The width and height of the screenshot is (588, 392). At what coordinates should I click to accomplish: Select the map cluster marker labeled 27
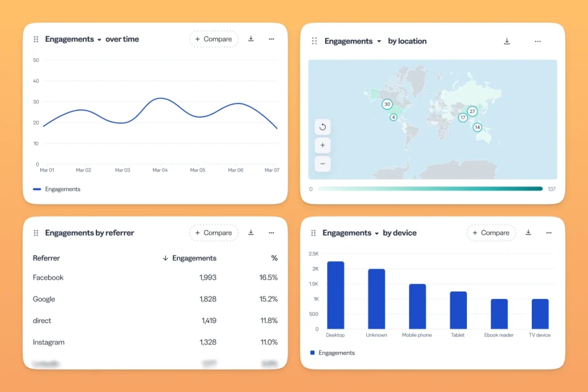(472, 111)
